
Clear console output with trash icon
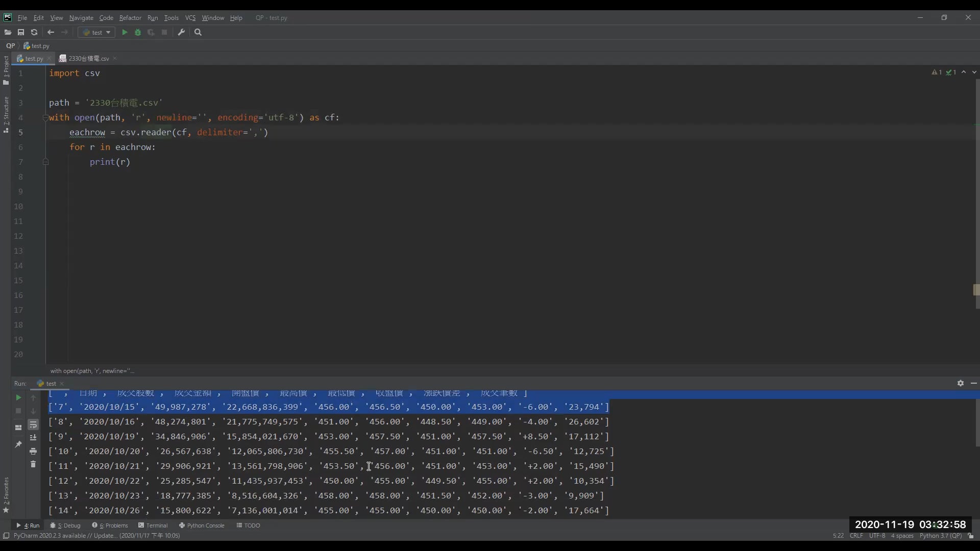point(33,464)
